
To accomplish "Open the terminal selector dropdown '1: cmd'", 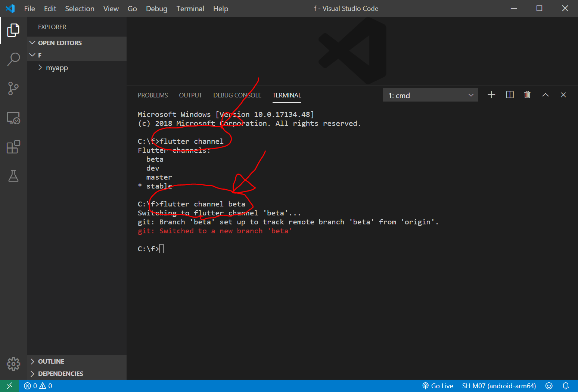I will pyautogui.click(x=431, y=95).
